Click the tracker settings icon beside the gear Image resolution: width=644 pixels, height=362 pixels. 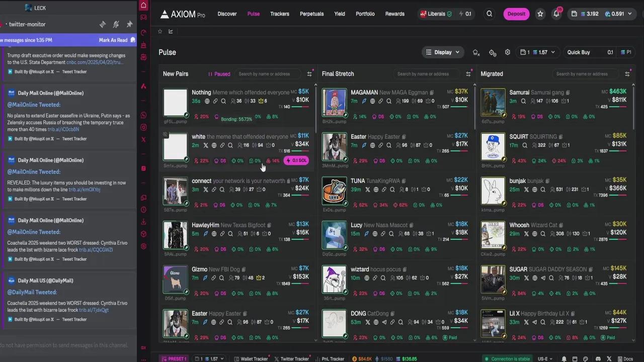point(493,52)
